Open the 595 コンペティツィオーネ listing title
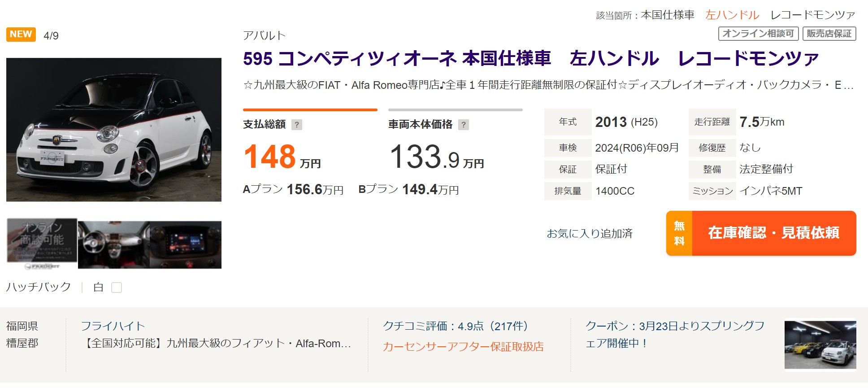 [x=531, y=59]
